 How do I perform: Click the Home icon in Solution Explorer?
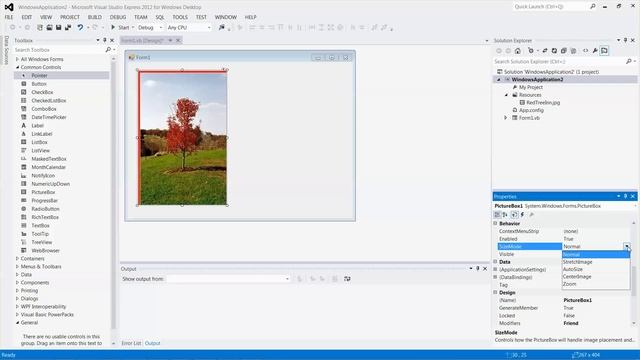pos(518,51)
